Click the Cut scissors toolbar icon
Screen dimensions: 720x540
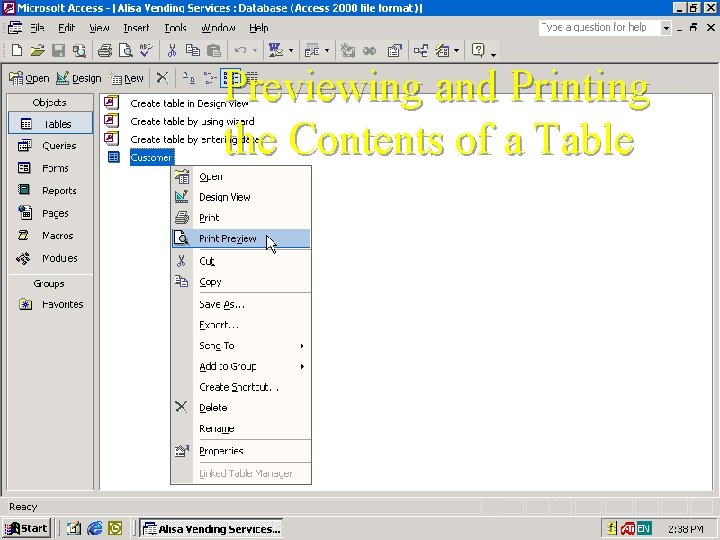tap(172, 50)
